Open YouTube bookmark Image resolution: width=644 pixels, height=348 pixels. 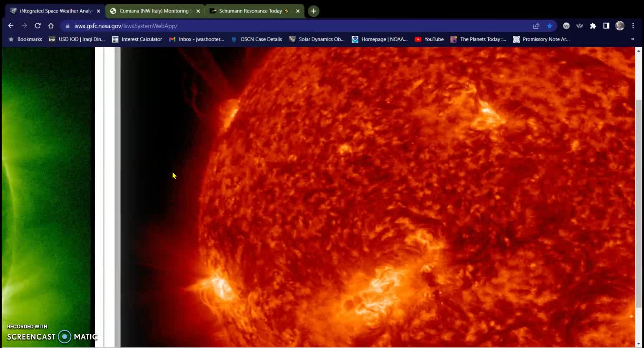(429, 39)
